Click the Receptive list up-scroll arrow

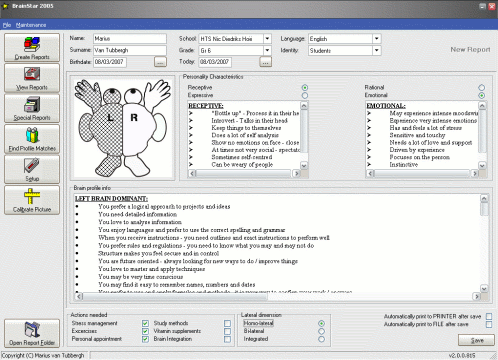coord(304,105)
